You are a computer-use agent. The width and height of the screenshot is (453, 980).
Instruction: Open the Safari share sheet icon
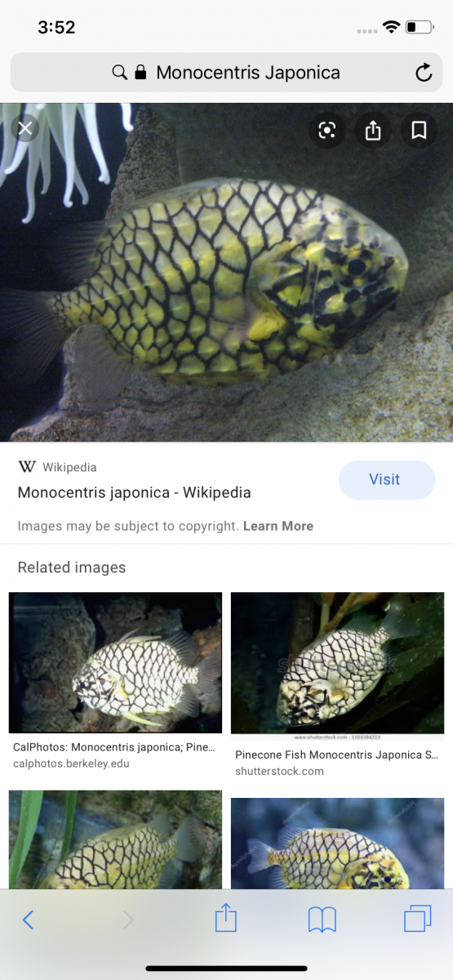pyautogui.click(x=226, y=919)
